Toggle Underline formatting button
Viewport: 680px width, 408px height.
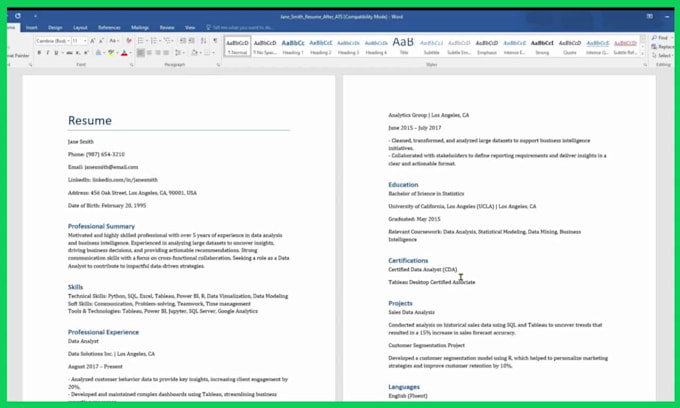coord(56,53)
